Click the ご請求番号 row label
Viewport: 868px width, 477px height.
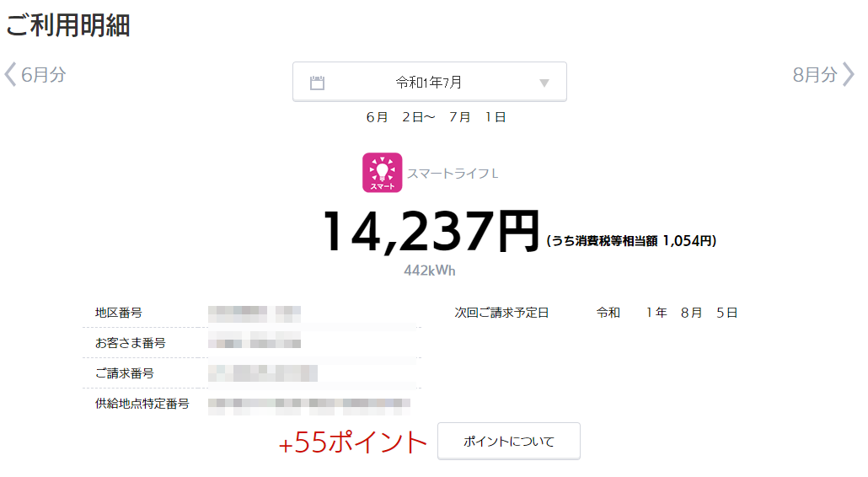(x=125, y=373)
